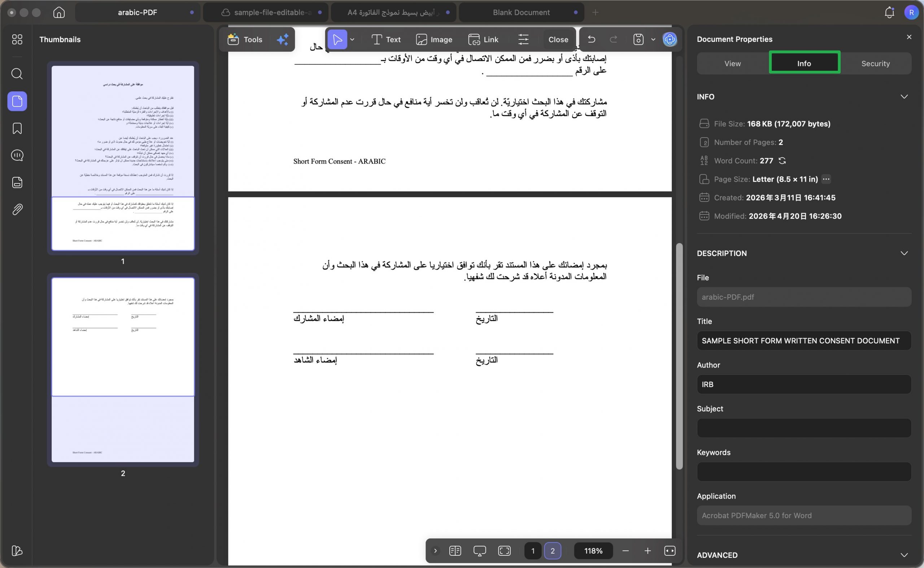Select the page 2 thumbnail
Screen dimensions: 924x568
click(123, 370)
